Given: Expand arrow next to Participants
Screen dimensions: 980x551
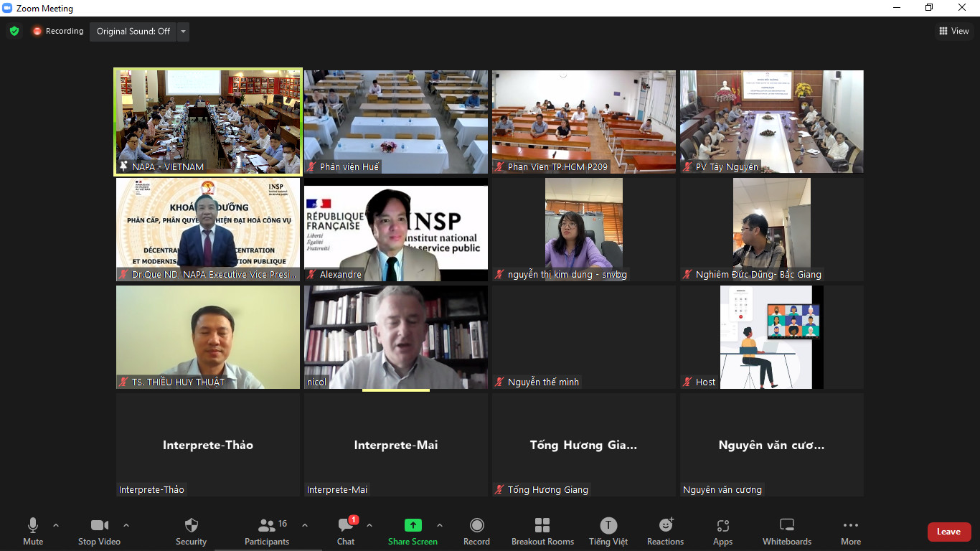Looking at the screenshot, I should click(304, 525).
